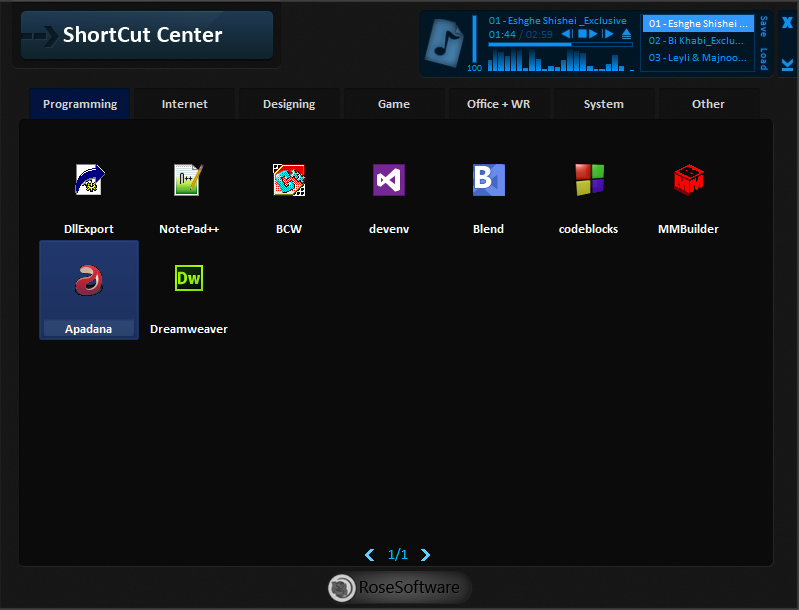Click the 1/1 page indicator
799x610 pixels.
pos(397,555)
